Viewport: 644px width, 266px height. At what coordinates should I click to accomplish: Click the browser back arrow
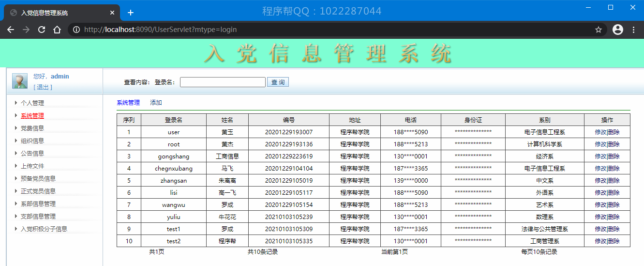coord(11,30)
